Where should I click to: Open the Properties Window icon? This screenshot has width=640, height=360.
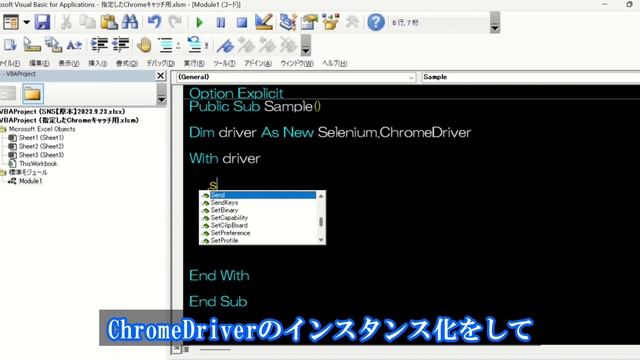309,22
